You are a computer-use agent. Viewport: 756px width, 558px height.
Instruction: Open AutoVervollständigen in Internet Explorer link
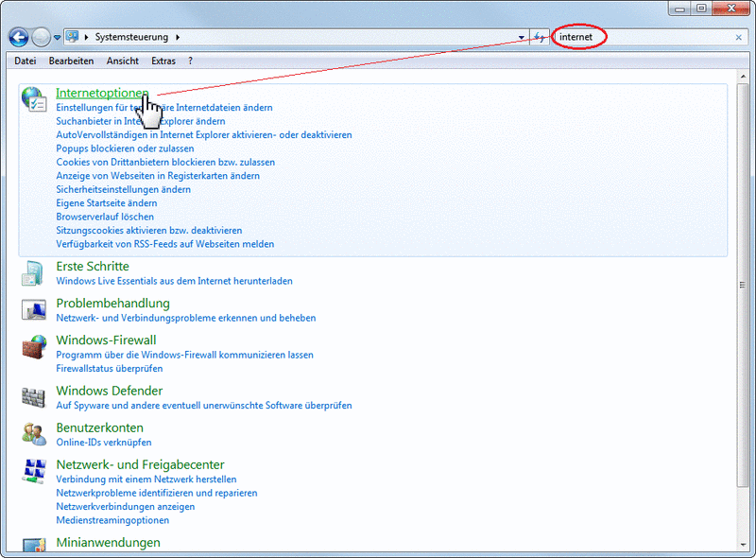(x=204, y=134)
